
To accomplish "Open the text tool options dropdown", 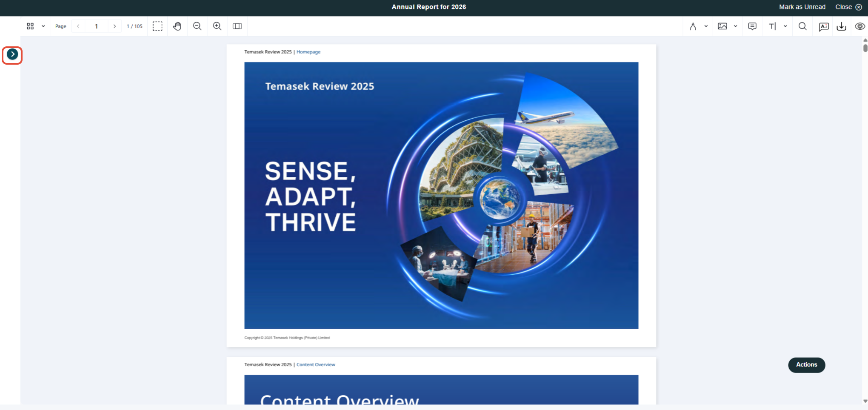I will pyautogui.click(x=785, y=26).
